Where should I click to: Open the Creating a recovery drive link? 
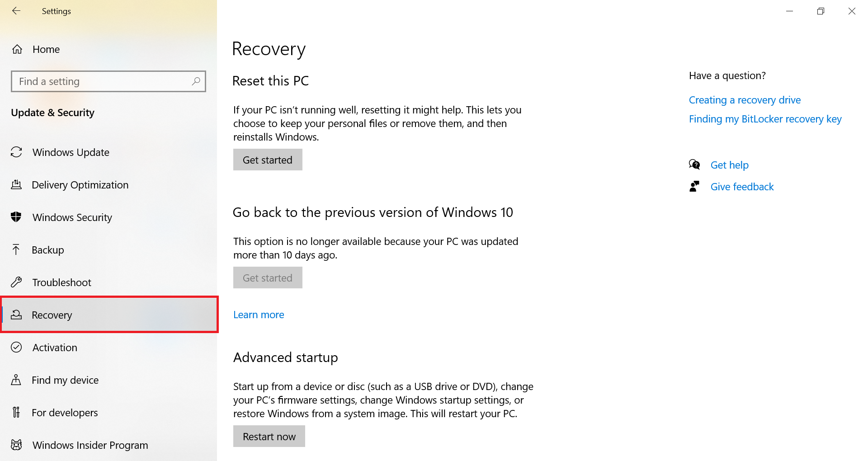[x=745, y=100]
